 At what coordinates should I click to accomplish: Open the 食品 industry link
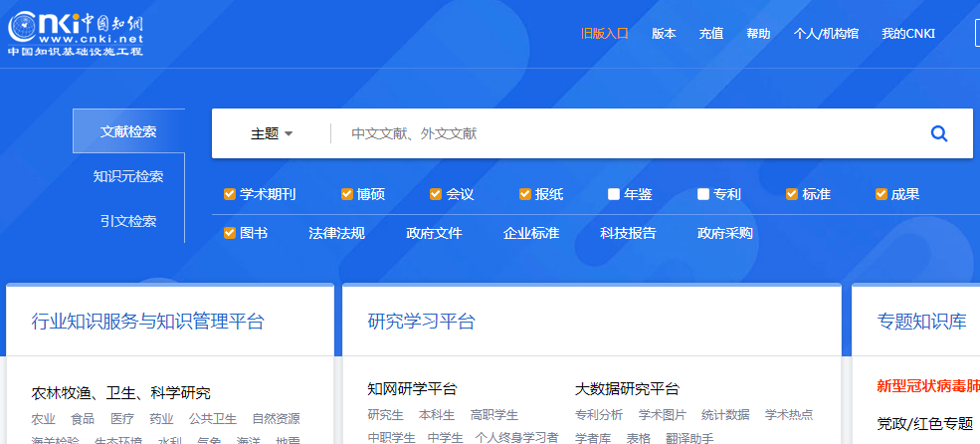83,419
